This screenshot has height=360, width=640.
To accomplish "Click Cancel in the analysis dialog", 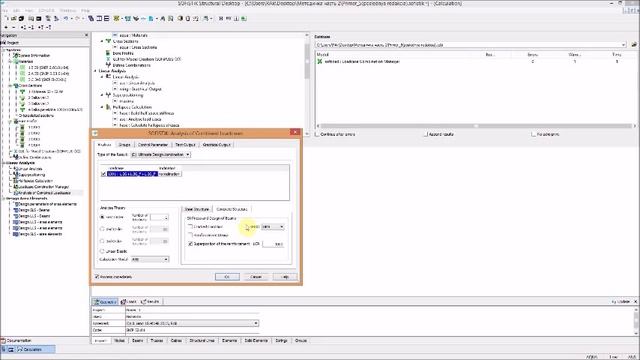I will (x=256, y=277).
